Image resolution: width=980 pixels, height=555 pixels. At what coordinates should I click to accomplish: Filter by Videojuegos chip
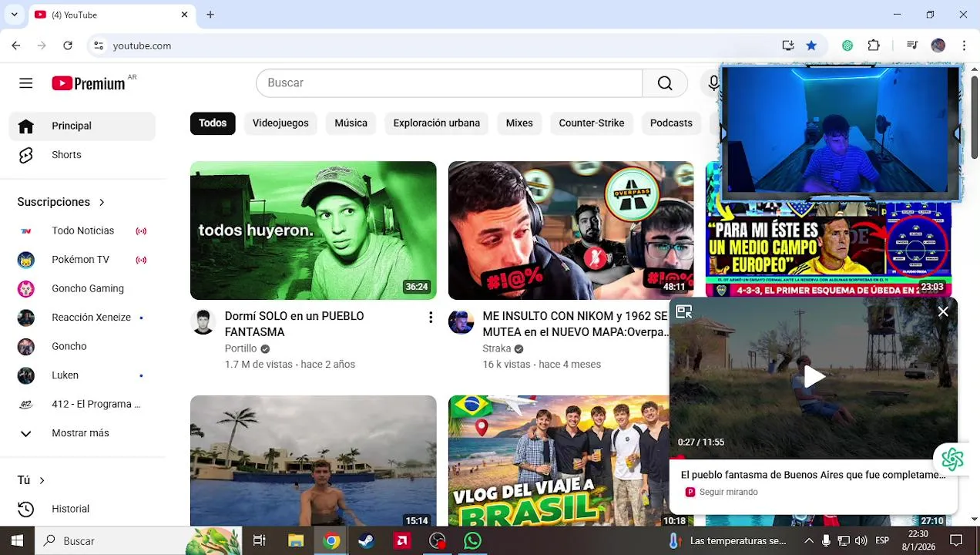click(280, 123)
